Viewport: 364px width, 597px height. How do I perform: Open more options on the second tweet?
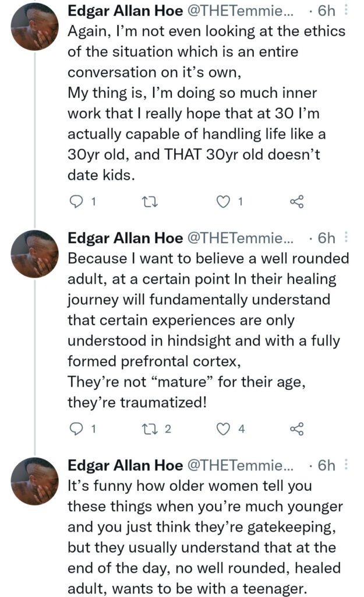[347, 237]
